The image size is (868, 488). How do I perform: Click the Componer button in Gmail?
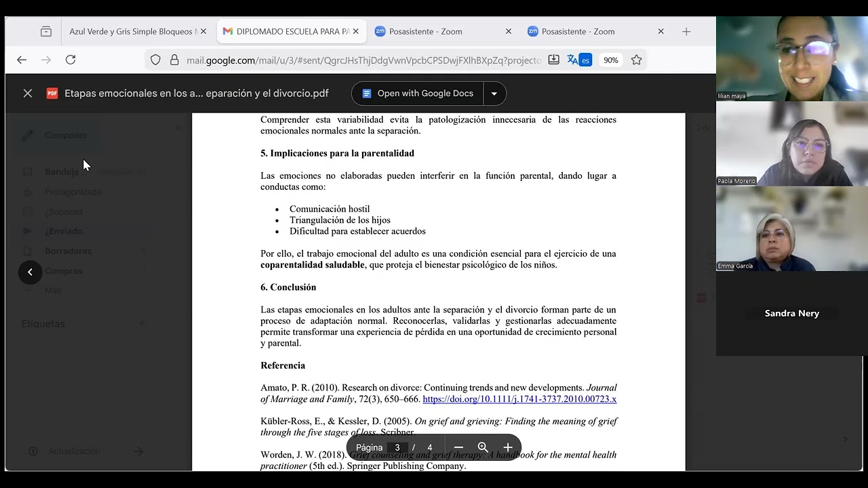(58, 136)
